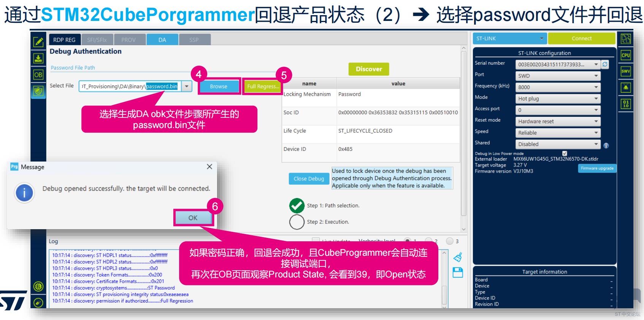Click the Password File Path label
The width and height of the screenshot is (644, 320).
tap(73, 67)
